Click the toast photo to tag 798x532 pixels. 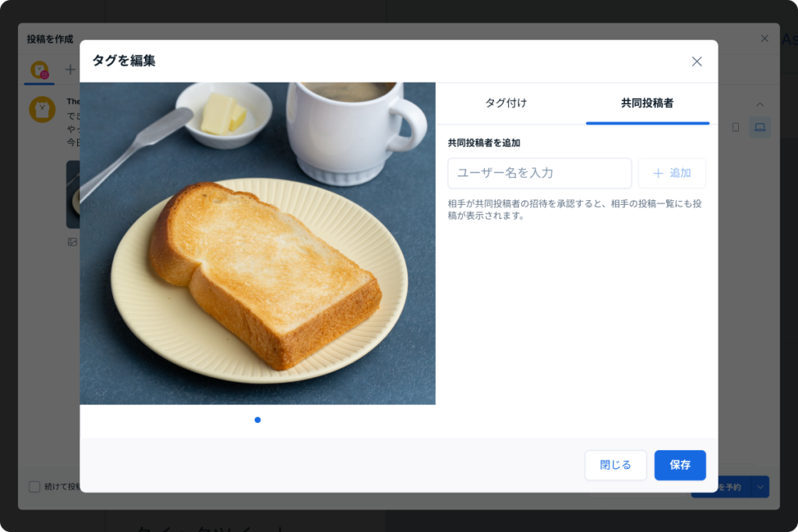point(257,244)
